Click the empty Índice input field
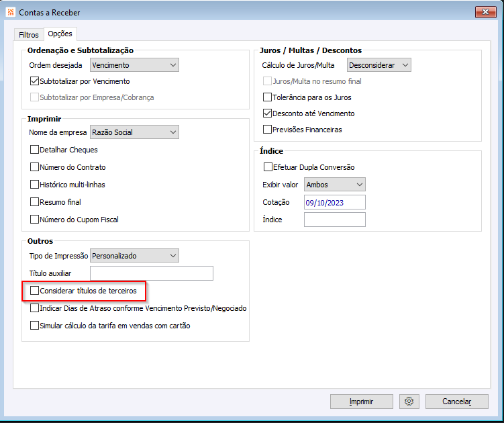 tap(335, 220)
